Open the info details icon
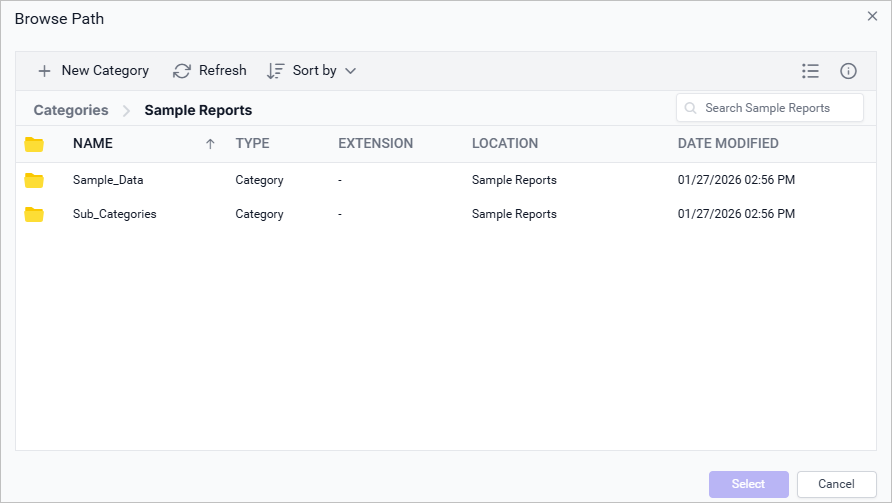This screenshot has height=503, width=892. 848,71
